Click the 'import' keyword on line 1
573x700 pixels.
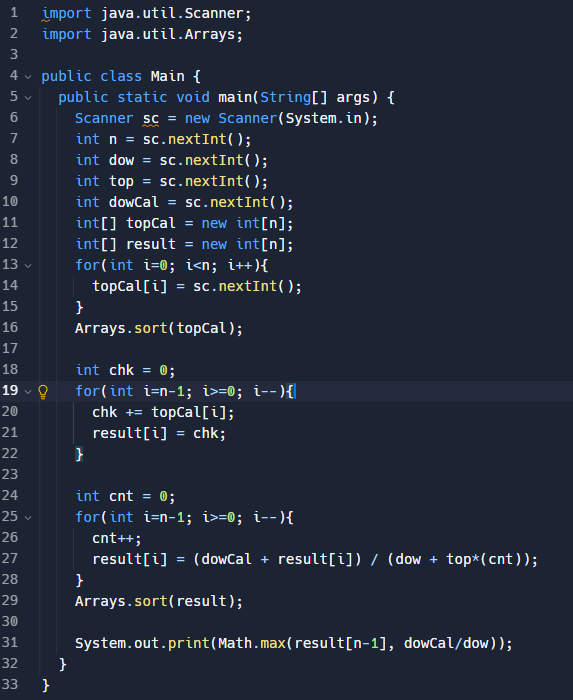(x=66, y=14)
